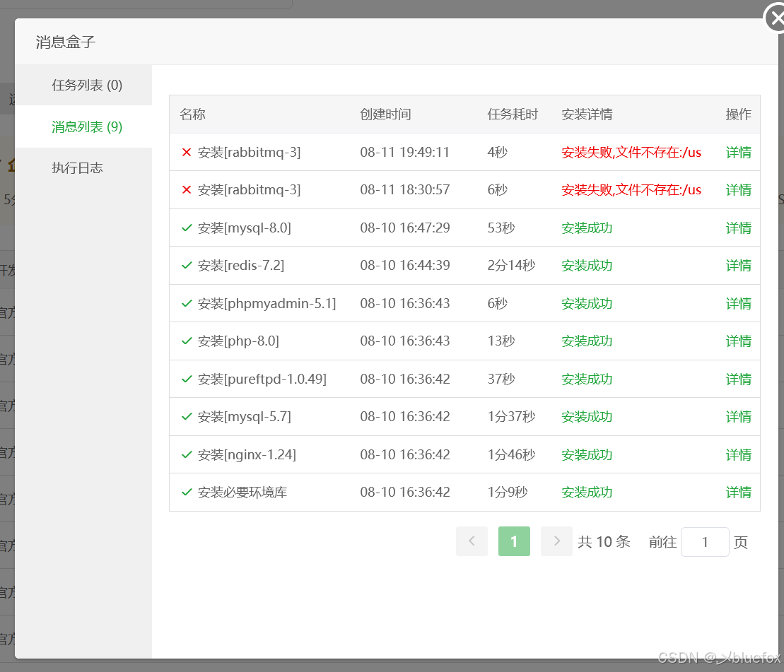
Task: Click the 安装必要环境库 name
Action: tap(242, 492)
